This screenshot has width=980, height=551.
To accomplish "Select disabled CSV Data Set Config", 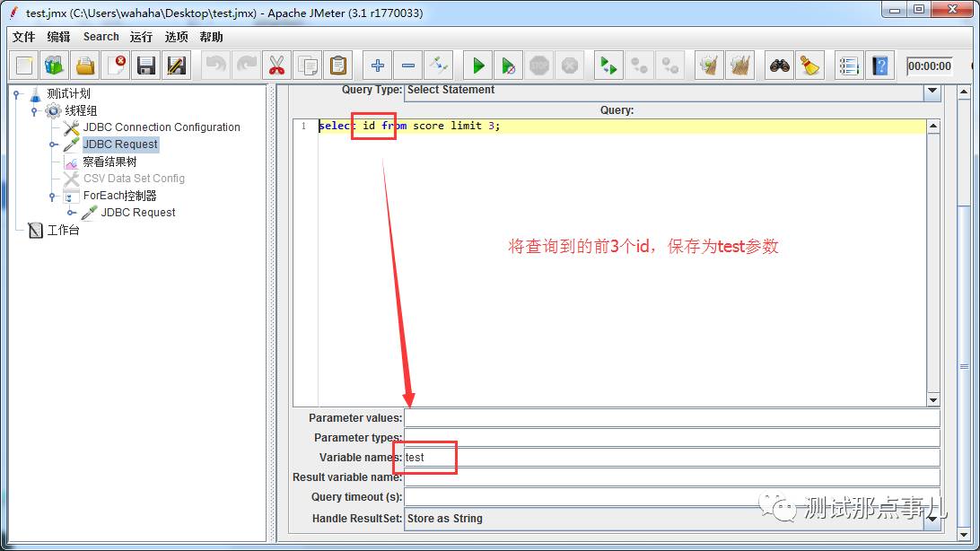I will 134,179.
